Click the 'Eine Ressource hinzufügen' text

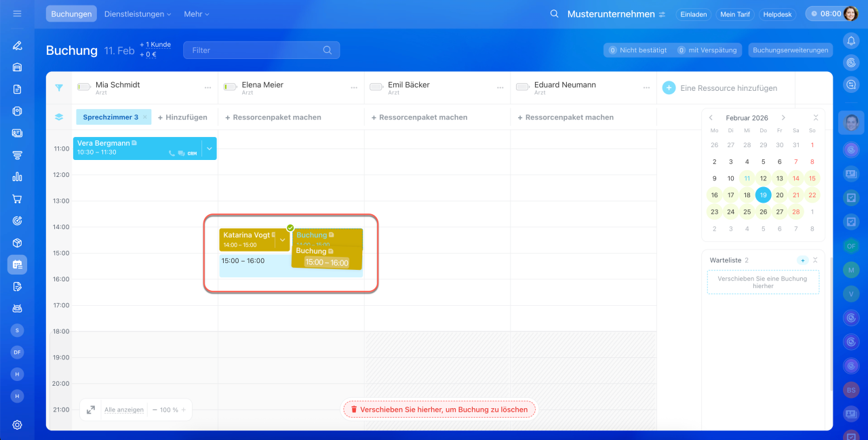tap(729, 88)
